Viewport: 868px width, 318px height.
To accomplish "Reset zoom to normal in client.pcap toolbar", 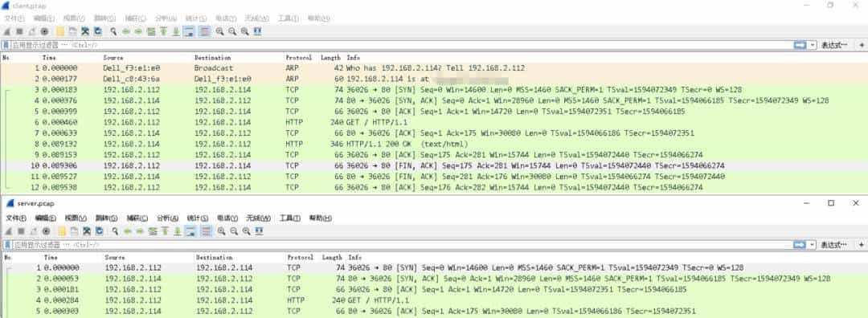I will 244,31.
